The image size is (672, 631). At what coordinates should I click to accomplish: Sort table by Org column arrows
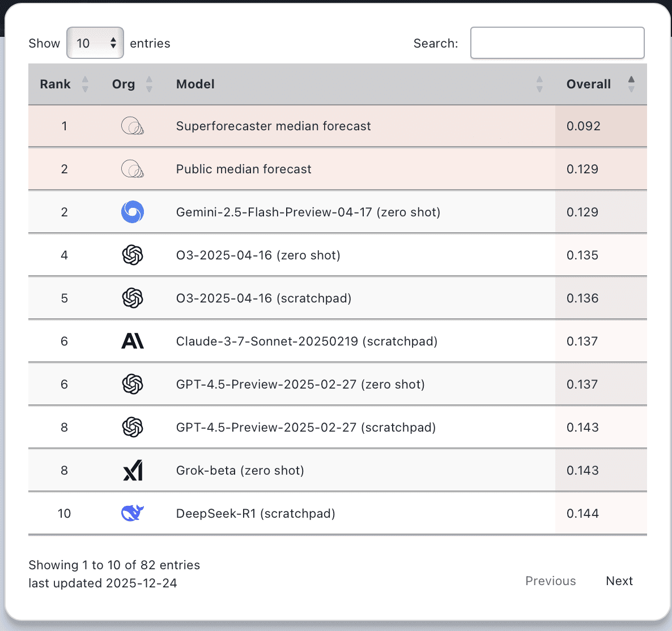click(149, 84)
